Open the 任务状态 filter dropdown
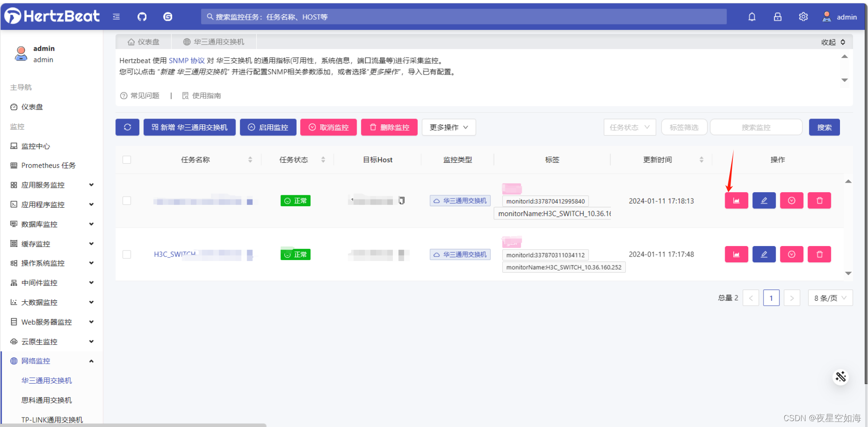The width and height of the screenshot is (868, 427). [x=629, y=127]
